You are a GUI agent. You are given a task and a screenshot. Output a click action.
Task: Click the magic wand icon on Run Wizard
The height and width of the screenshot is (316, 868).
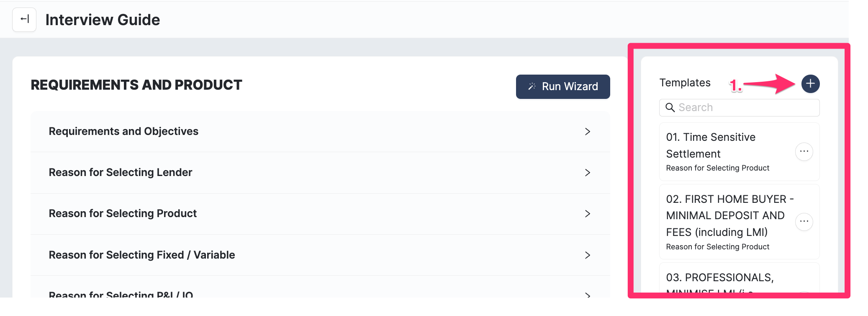click(x=532, y=86)
